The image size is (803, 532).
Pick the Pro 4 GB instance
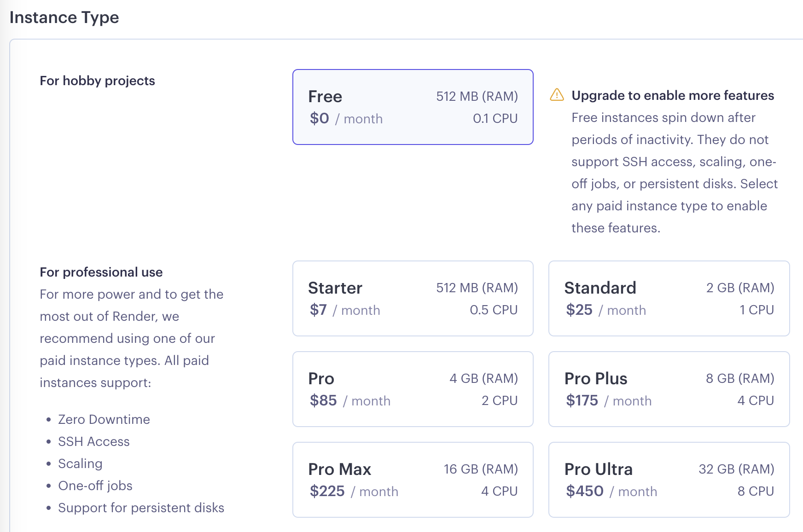(x=413, y=389)
